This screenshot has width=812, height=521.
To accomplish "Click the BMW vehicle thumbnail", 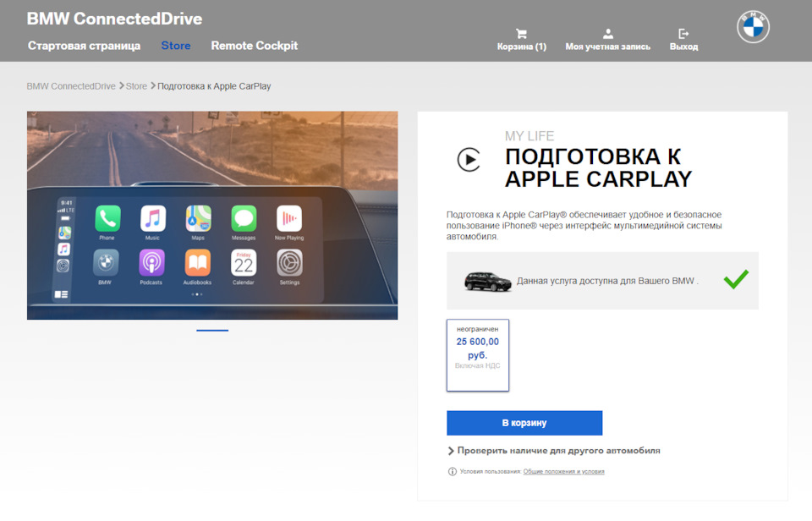I will (x=487, y=282).
